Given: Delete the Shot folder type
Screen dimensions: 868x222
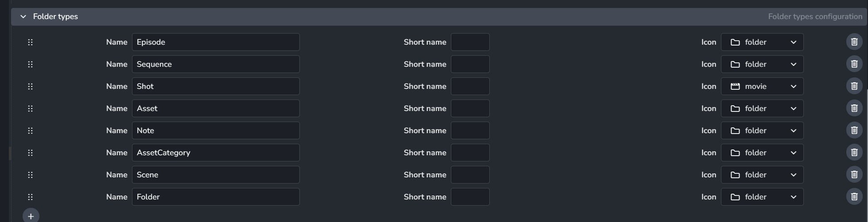Looking at the screenshot, I should coord(854,86).
